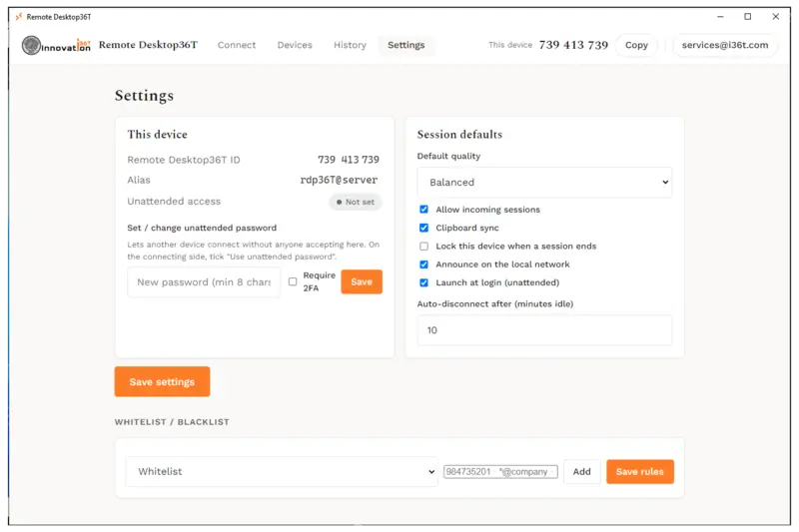This screenshot has width=799, height=532.
Task: Click WHITELIST / BLACKLIST section heading
Action: (172, 422)
